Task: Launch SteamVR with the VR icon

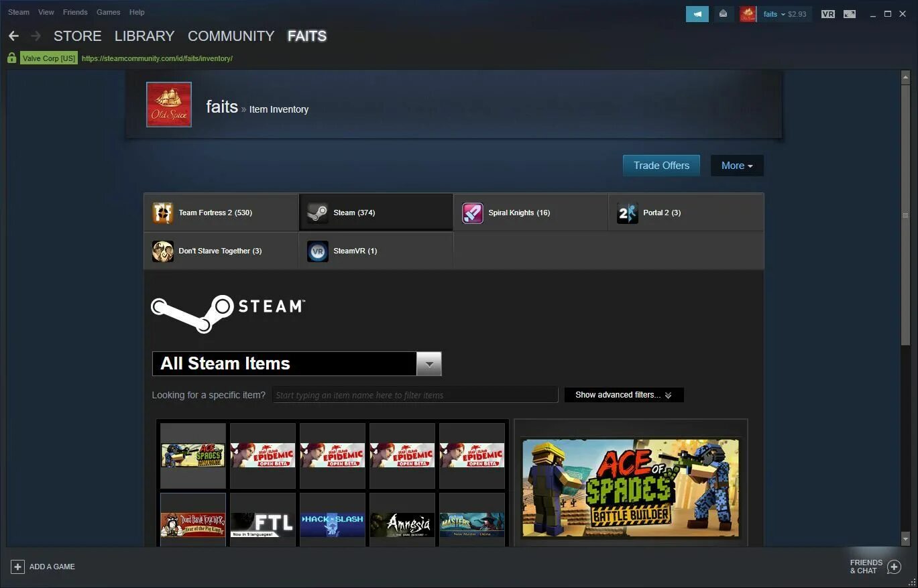Action: pyautogui.click(x=828, y=14)
